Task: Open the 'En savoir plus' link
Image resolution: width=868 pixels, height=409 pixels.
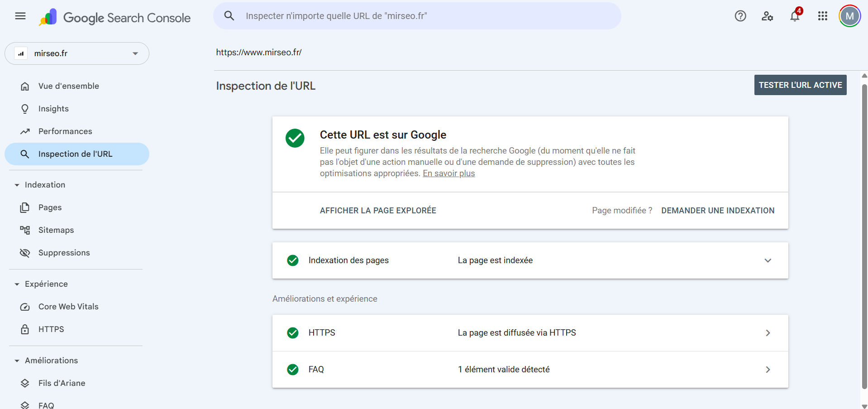Action: 448,173
